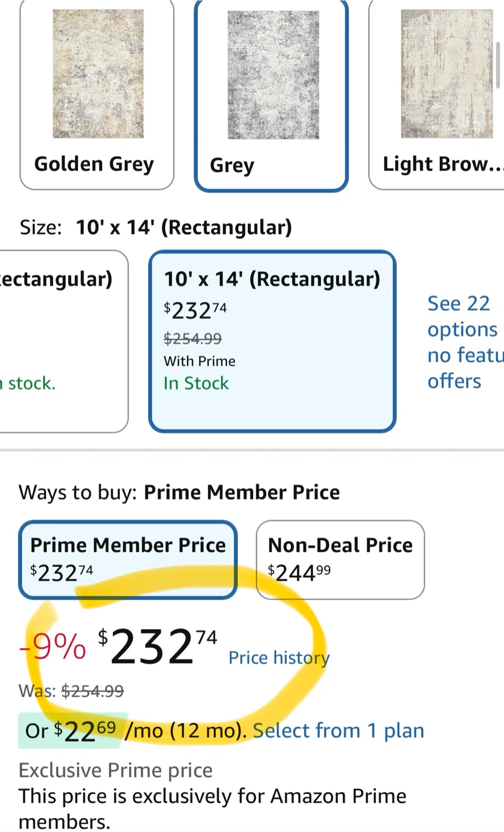Tap the Grey rug thumbnail image

click(x=273, y=75)
